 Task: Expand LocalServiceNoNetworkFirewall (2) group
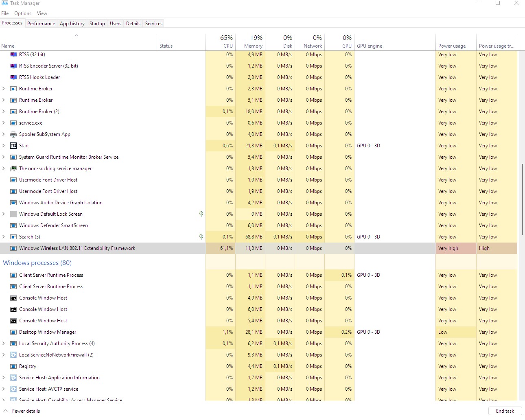[x=4, y=355]
